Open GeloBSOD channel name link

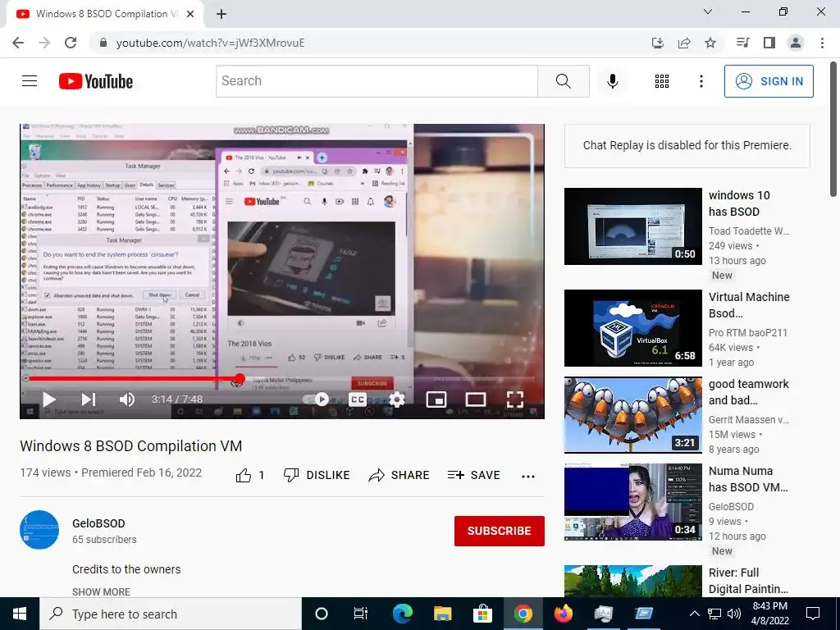[98, 523]
